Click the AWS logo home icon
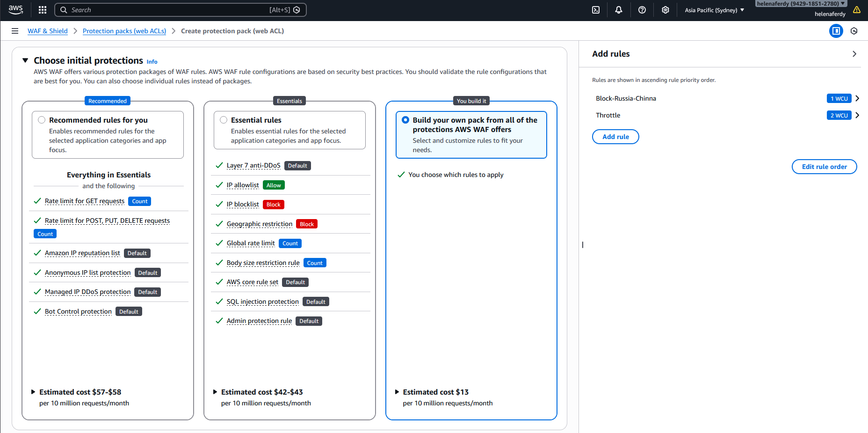 (15, 10)
